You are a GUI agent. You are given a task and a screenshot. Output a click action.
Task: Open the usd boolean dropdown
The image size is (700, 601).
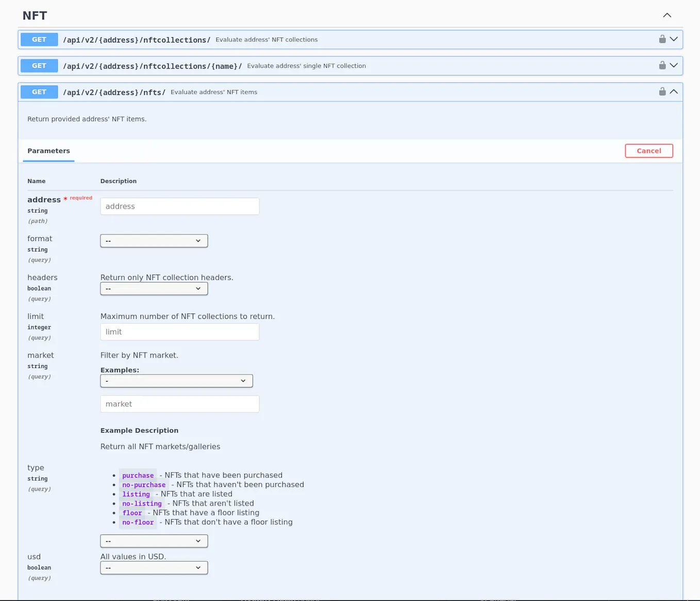tap(154, 568)
